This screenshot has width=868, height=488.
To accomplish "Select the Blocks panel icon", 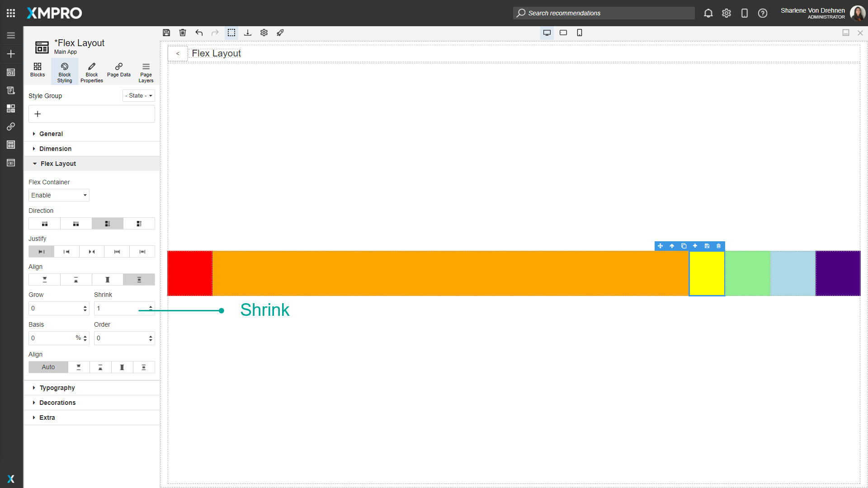I will (37, 70).
